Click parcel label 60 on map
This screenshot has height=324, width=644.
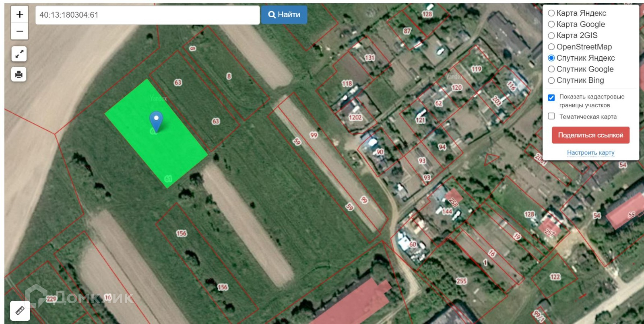pos(413,244)
